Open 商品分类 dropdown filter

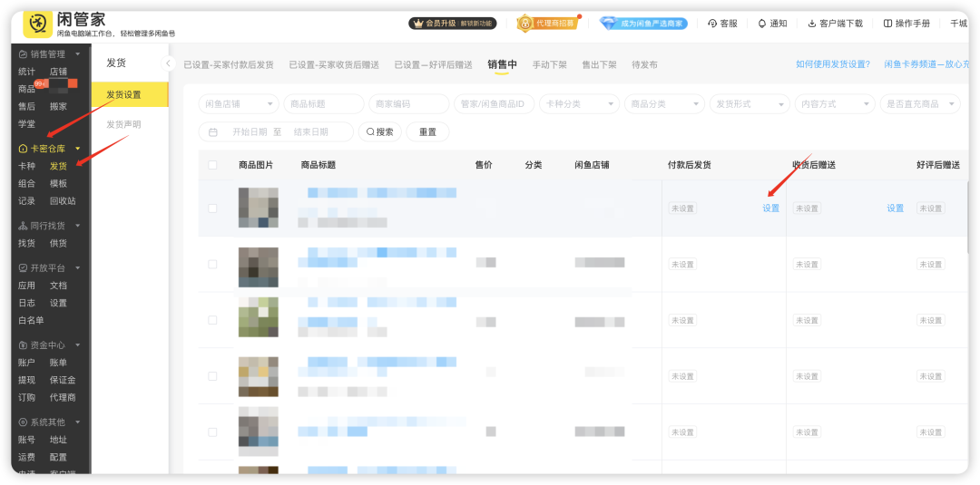664,103
